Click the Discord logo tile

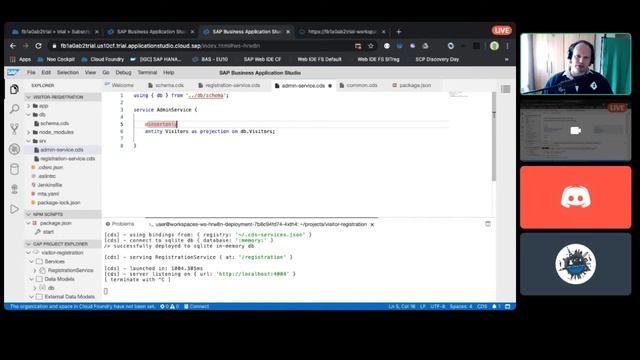pos(576,197)
